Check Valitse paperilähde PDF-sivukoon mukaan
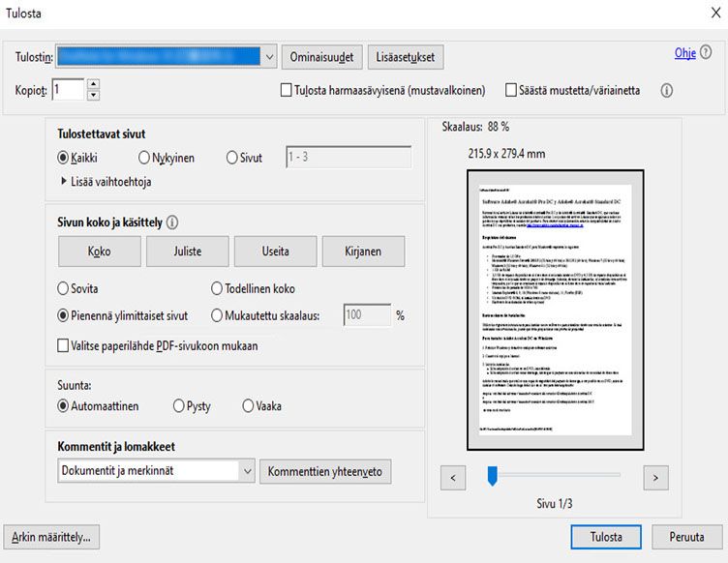 (63, 345)
